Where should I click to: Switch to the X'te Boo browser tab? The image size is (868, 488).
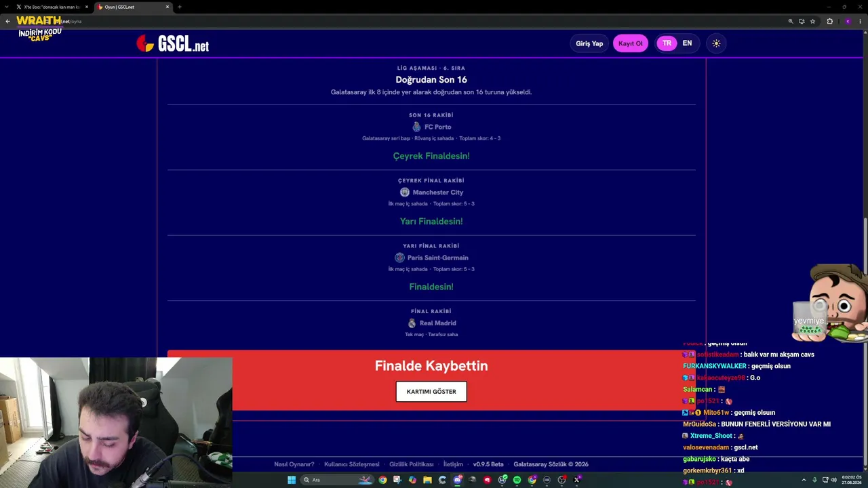tap(52, 7)
